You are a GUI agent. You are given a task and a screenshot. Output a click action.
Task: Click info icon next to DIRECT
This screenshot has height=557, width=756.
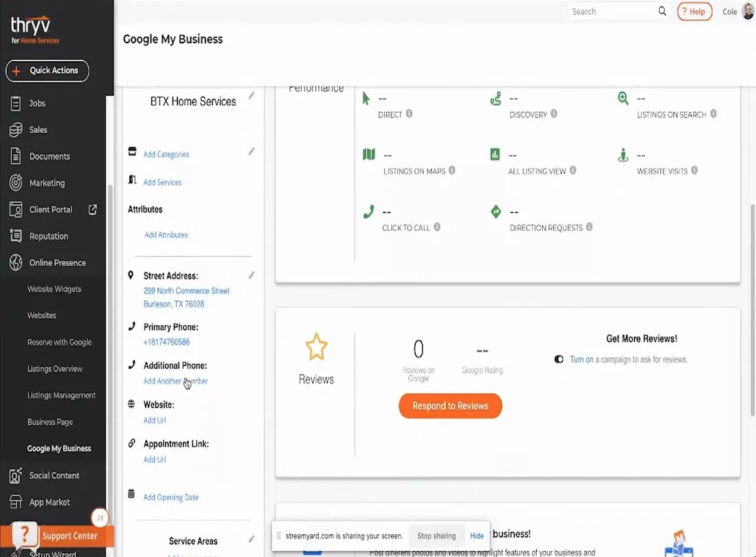point(409,114)
